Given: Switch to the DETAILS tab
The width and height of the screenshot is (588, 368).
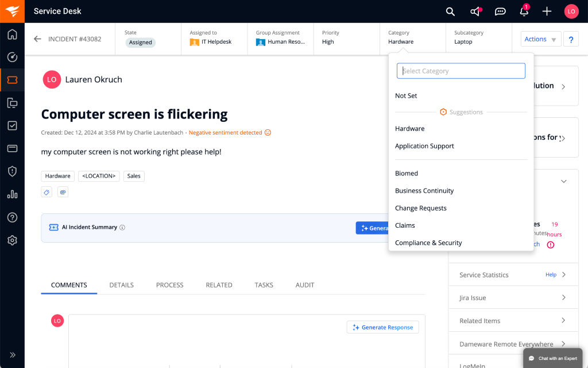Looking at the screenshot, I should tap(121, 285).
